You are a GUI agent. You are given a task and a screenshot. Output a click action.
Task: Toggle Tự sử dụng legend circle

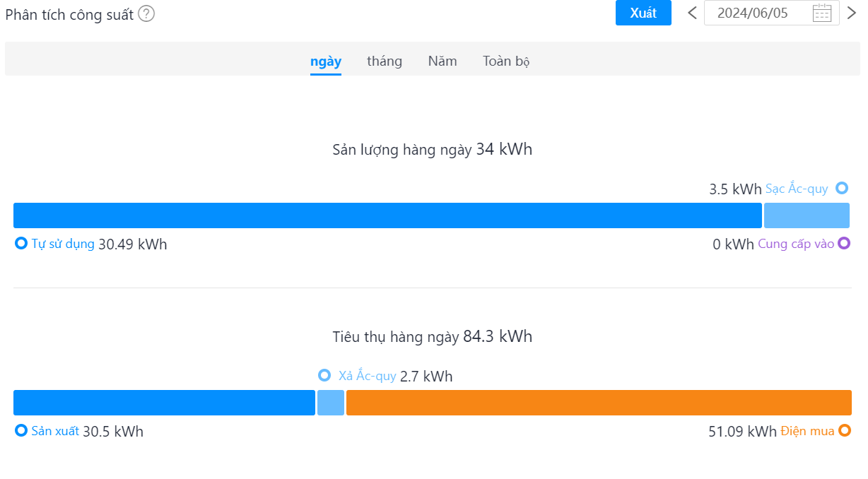click(x=21, y=244)
